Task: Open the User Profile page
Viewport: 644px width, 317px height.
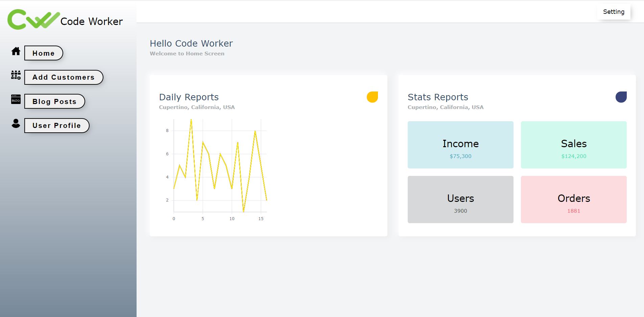Action: 57,126
